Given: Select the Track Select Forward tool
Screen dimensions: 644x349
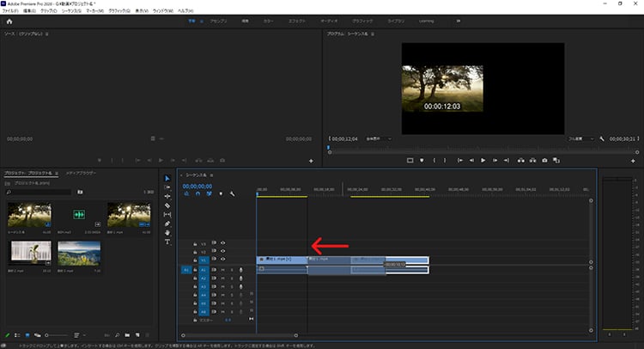Looking at the screenshot, I should [x=167, y=187].
